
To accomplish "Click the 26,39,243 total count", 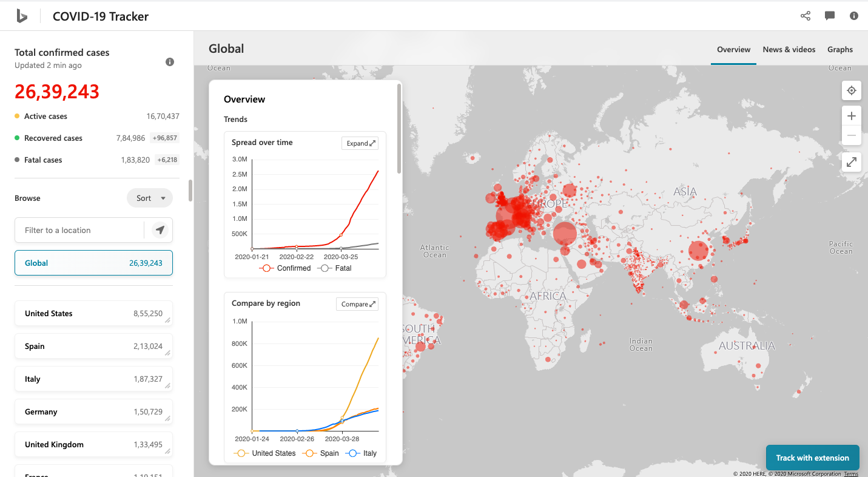I will tap(57, 92).
